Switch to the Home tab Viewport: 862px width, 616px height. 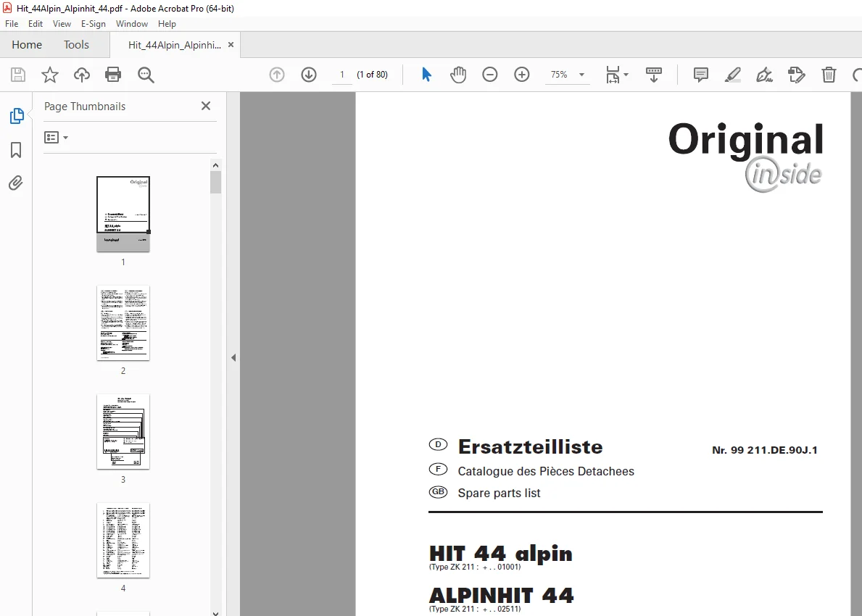pos(27,44)
